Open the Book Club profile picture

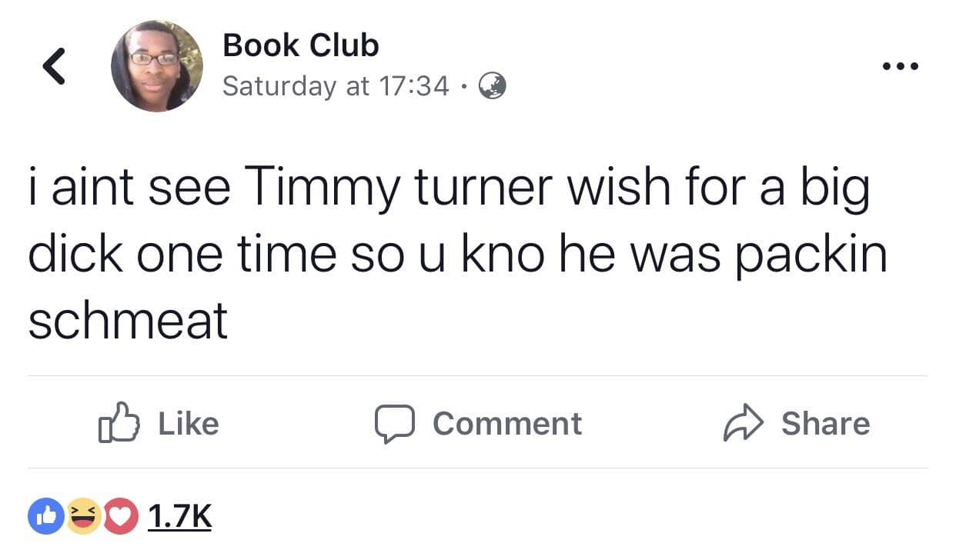point(157,66)
